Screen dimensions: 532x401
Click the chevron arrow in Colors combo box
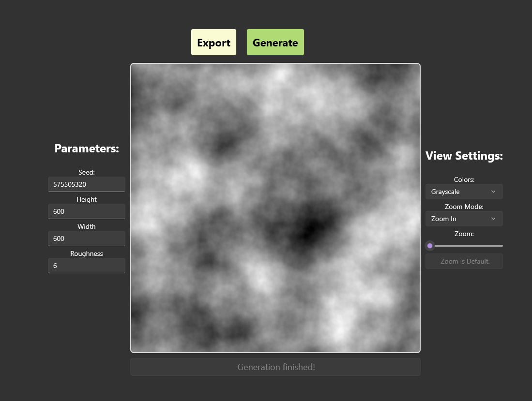pyautogui.click(x=493, y=192)
